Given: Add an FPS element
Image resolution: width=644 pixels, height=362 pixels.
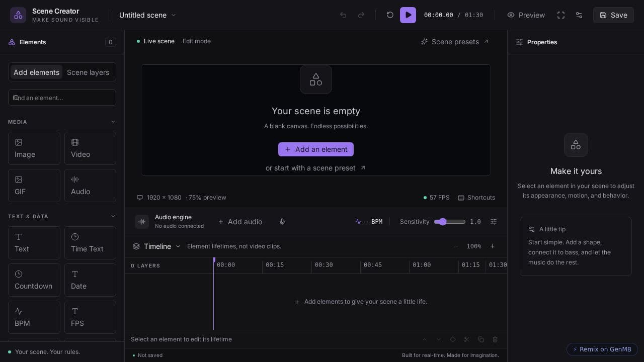Looking at the screenshot, I should tap(90, 317).
